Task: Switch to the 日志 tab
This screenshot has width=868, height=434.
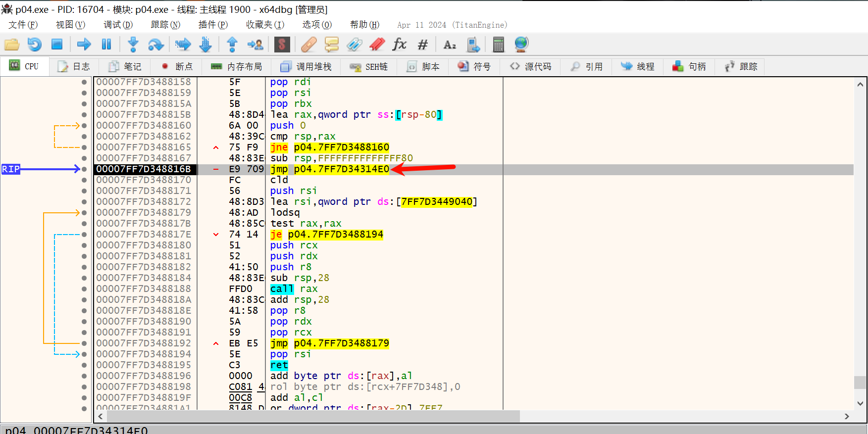Action: coord(74,66)
